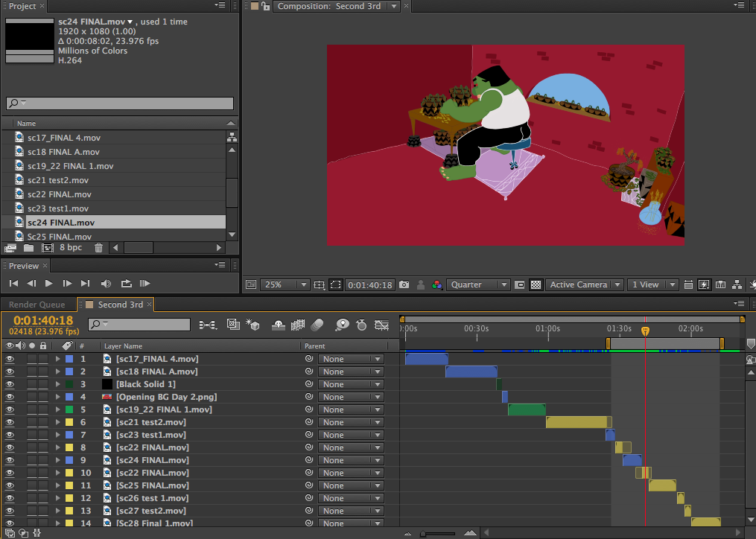Viewport: 756px width, 539px height.
Task: Click the timeline current time 0:01:40:18
Action: (43, 321)
